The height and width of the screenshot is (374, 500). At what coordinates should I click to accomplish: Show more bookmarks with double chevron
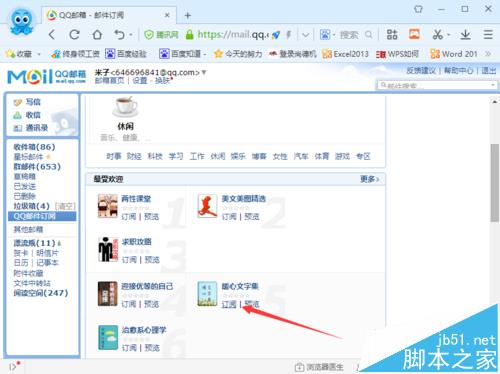pyautogui.click(x=488, y=54)
